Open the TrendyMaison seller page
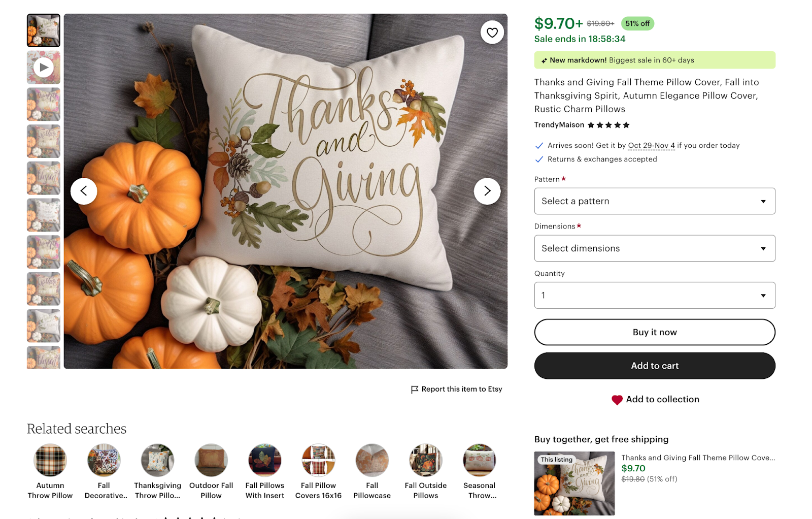 558,124
